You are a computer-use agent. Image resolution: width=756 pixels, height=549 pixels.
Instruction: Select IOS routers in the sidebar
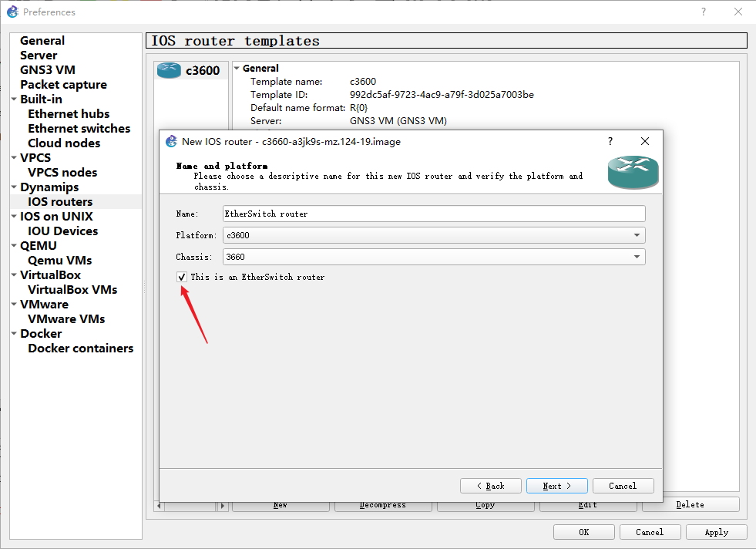pos(60,202)
